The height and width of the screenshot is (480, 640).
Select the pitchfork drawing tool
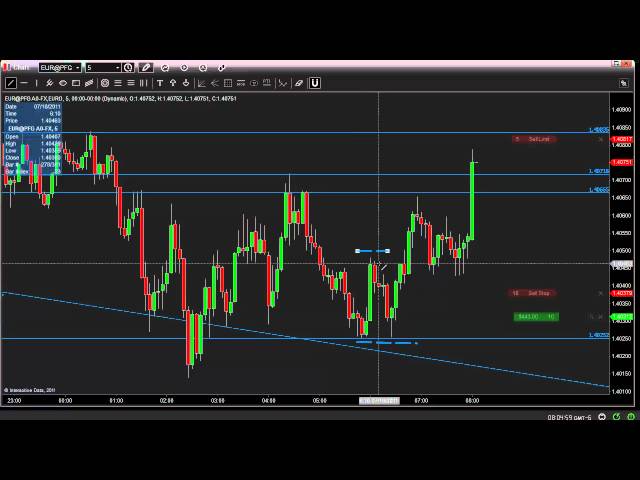[x=282, y=83]
